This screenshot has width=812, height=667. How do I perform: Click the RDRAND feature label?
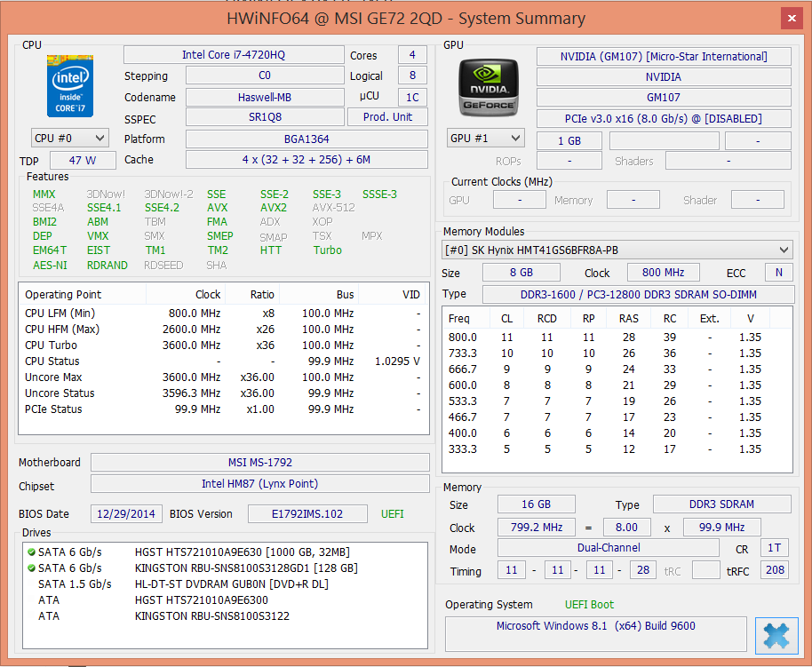(x=107, y=266)
